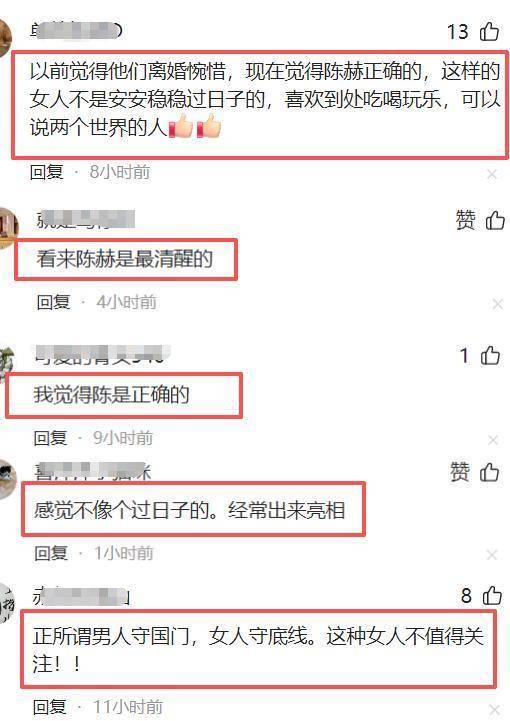Reply to the comment posted 8小时前
This screenshot has width=510, height=721.
(46, 172)
